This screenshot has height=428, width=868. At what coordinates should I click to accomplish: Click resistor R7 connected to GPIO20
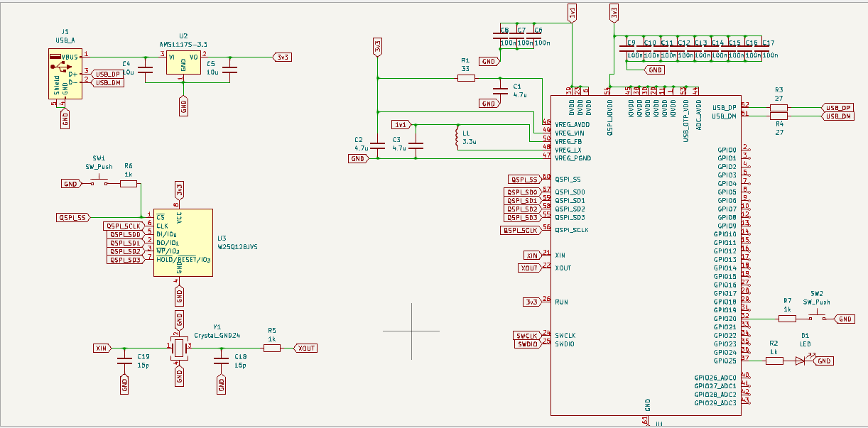pyautogui.click(x=787, y=319)
